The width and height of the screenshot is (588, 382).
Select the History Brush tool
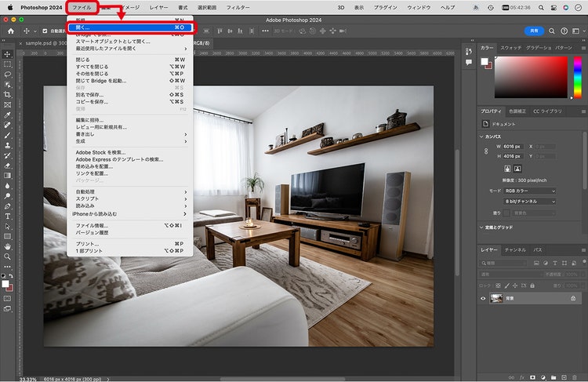[7, 156]
